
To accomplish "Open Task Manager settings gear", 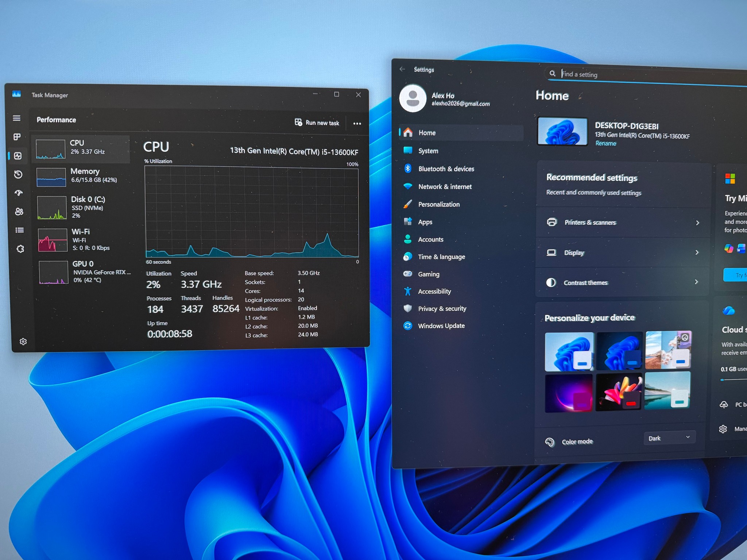I will tap(23, 342).
